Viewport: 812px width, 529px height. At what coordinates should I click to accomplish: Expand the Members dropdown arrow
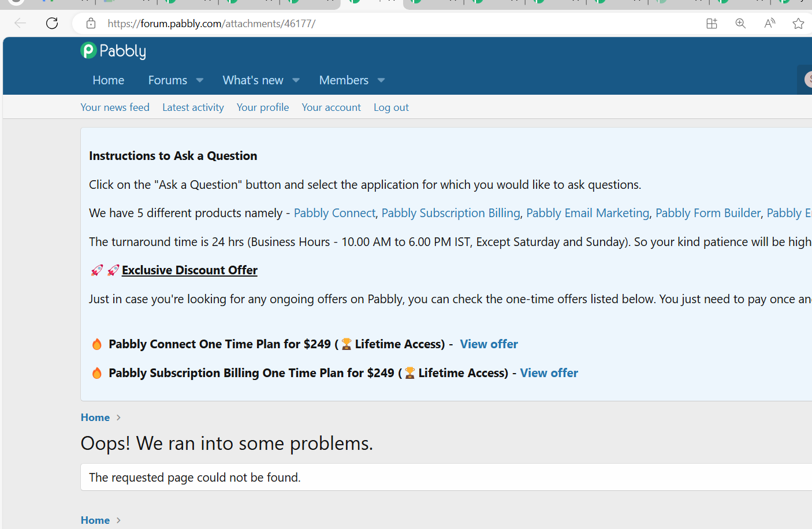381,80
